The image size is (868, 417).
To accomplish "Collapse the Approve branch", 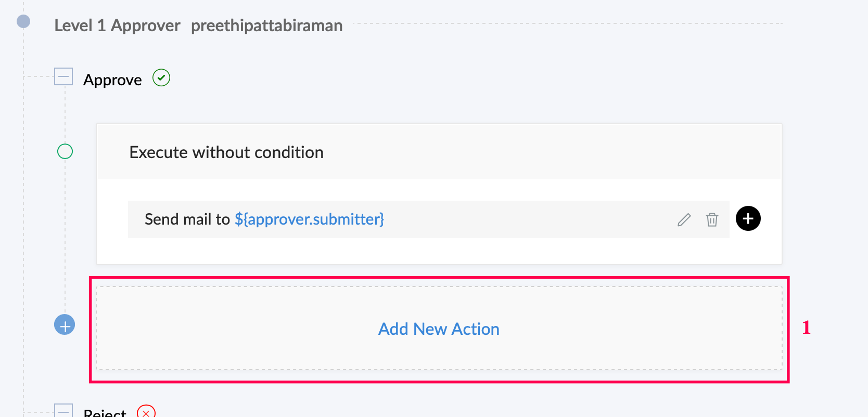I will (63, 77).
